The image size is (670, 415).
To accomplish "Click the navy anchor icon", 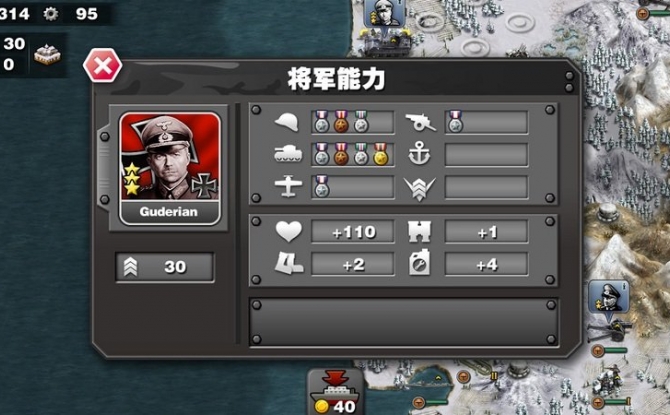I will 419,154.
